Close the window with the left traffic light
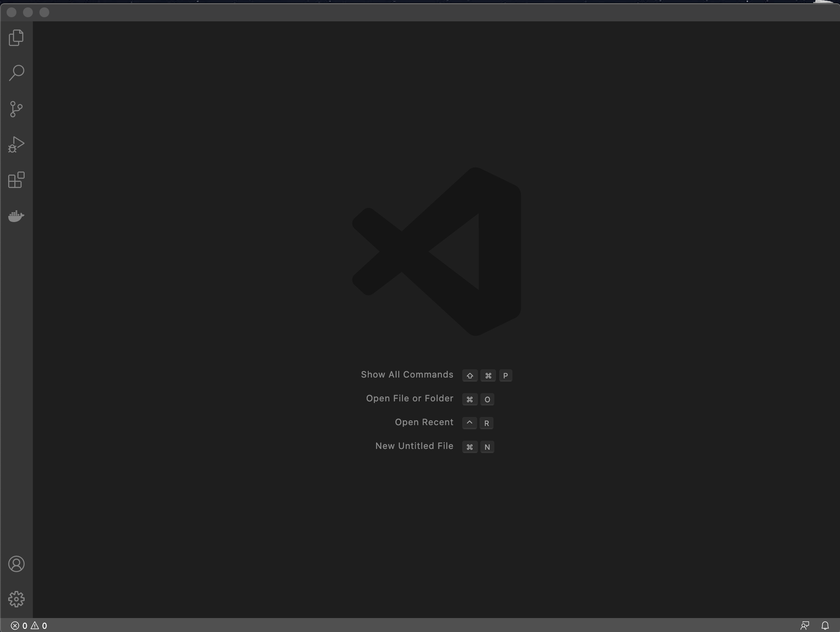Viewport: 840px width, 632px height. click(x=11, y=12)
